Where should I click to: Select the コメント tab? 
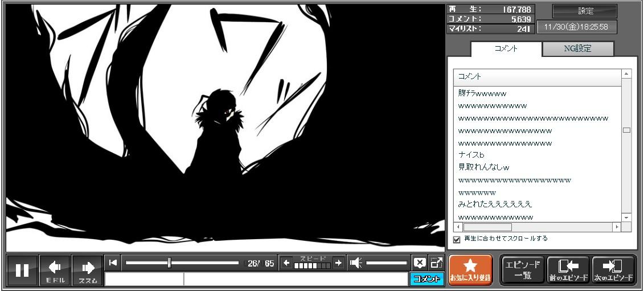(x=505, y=49)
